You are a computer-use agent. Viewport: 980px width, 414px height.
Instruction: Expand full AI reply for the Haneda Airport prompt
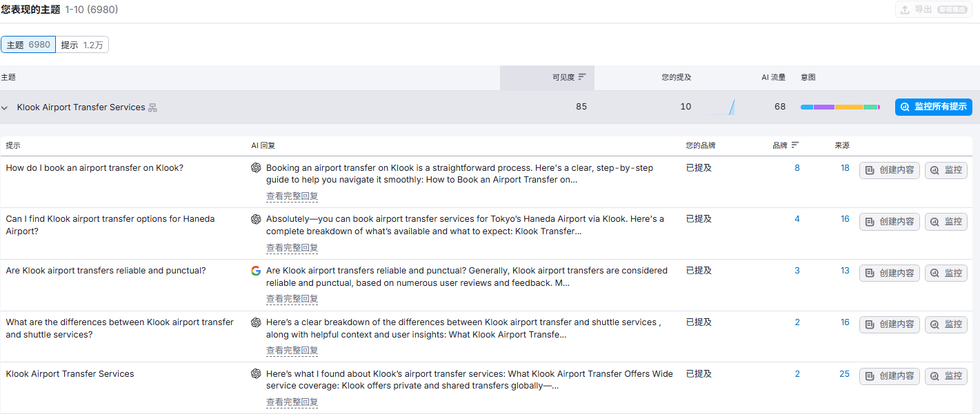[x=292, y=248]
